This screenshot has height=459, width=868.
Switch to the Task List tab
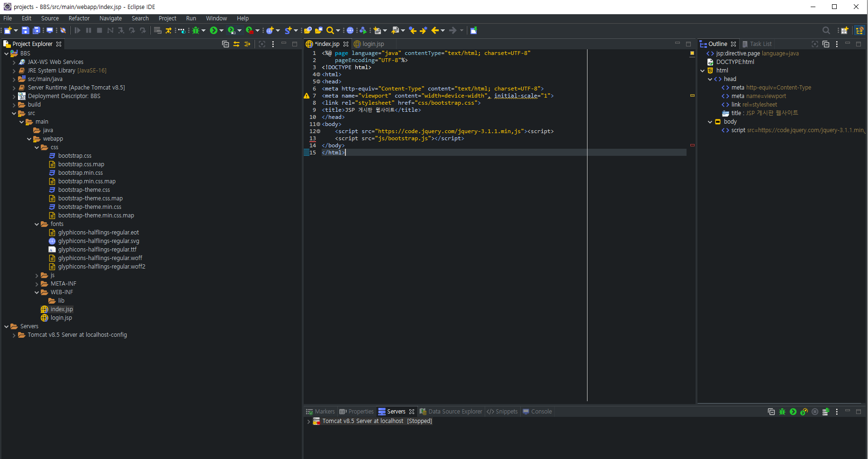[757, 44]
